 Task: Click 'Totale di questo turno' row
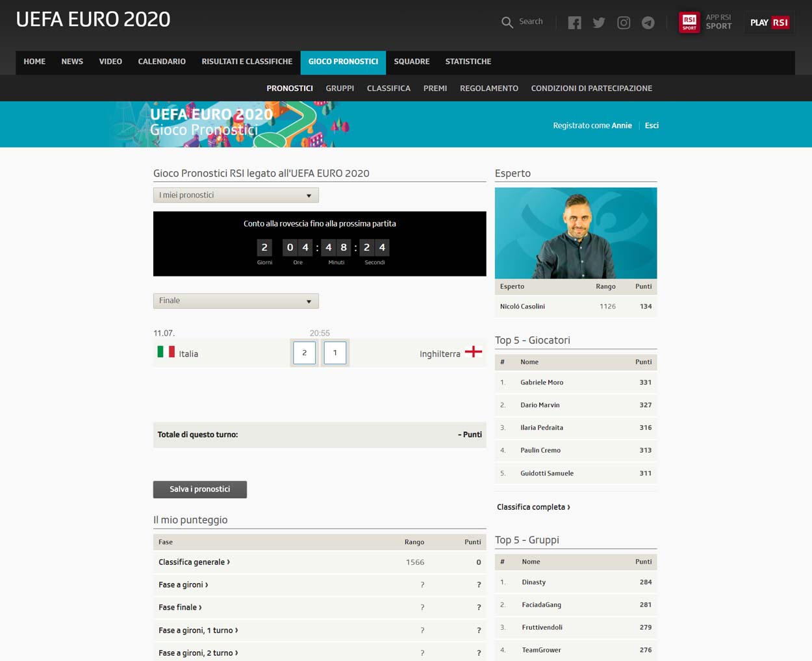tap(320, 435)
